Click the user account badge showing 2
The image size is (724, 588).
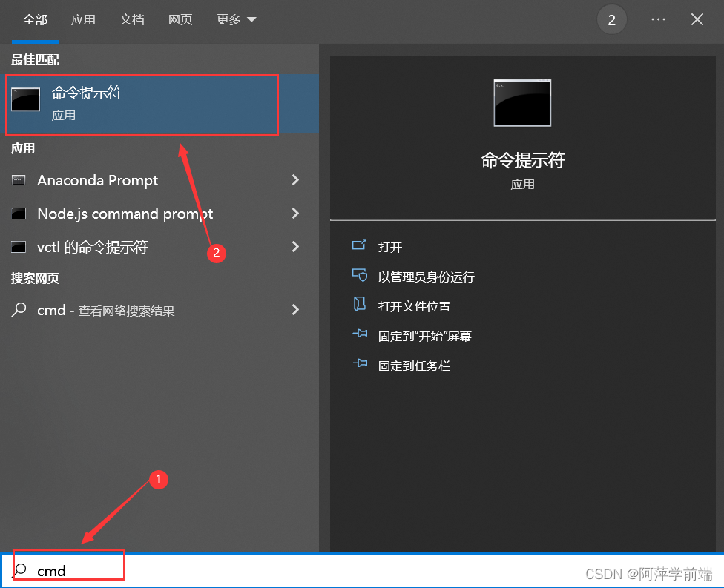(x=612, y=19)
